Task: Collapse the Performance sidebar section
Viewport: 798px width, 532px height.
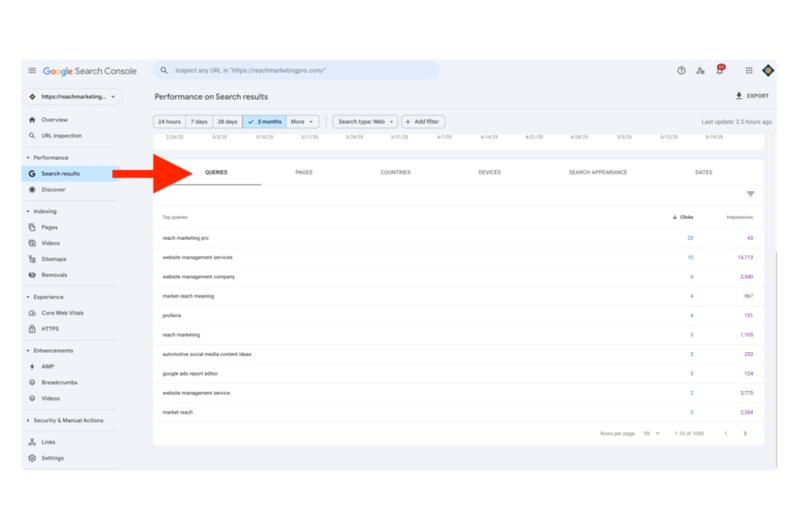Action: click(x=28, y=157)
